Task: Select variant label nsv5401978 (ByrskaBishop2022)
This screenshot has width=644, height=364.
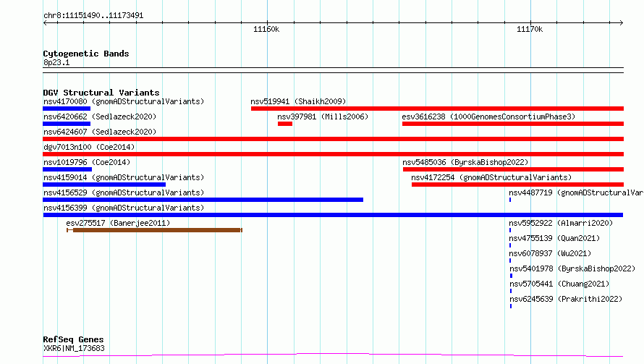Action: (x=572, y=268)
